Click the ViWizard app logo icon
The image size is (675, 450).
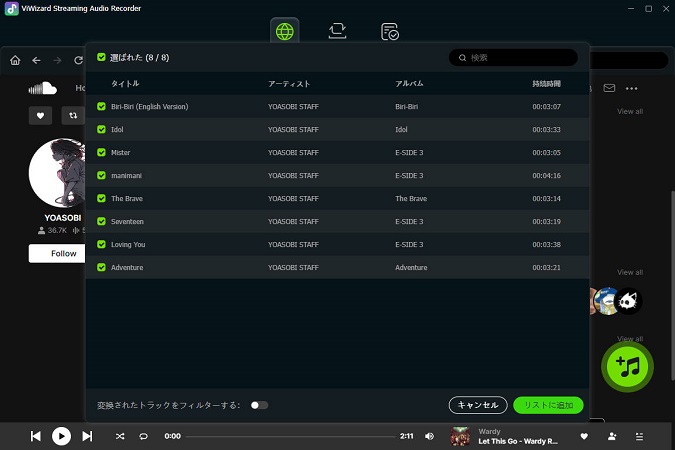[x=12, y=9]
